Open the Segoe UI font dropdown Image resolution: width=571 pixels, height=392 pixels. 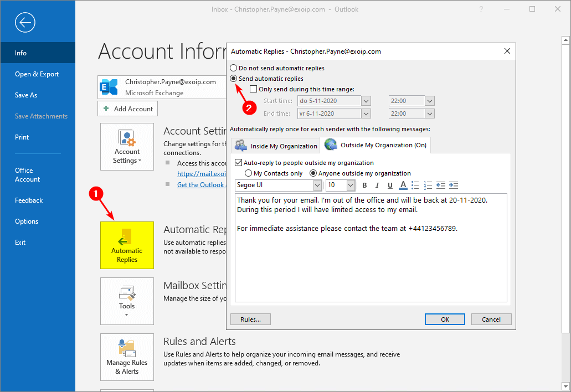coord(316,185)
